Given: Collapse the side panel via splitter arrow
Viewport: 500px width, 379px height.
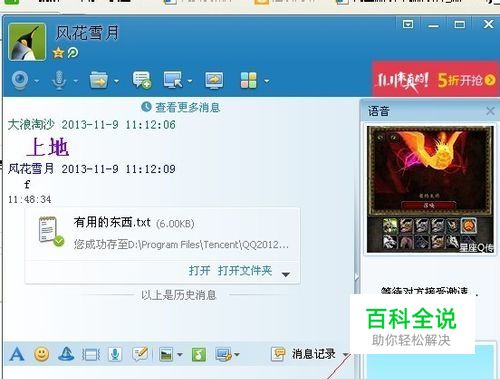Looking at the screenshot, I should tap(357, 277).
